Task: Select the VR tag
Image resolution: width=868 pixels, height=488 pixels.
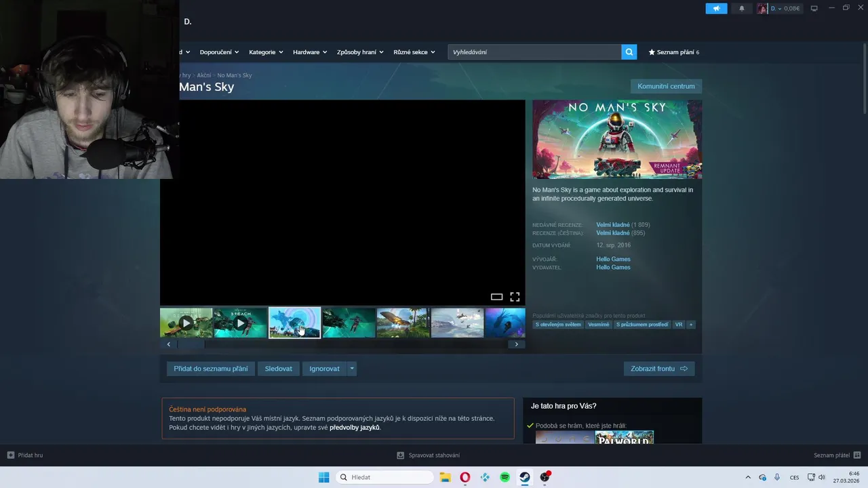Action: coord(679,325)
